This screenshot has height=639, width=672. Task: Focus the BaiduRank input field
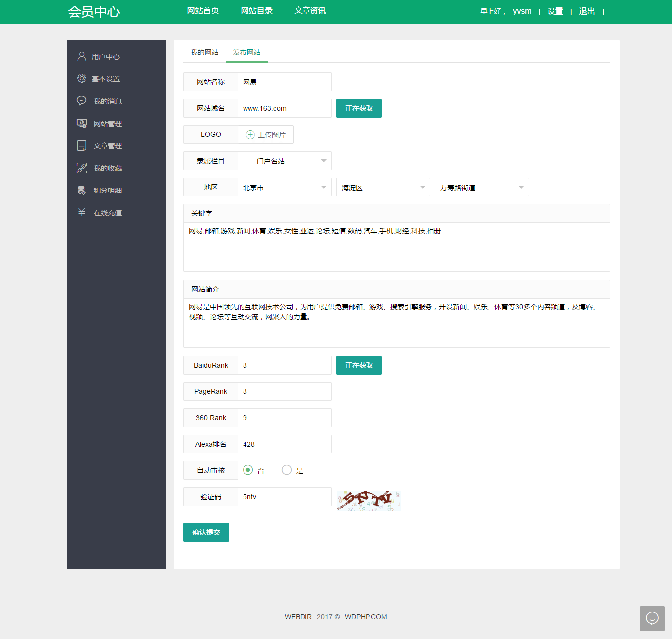285,365
